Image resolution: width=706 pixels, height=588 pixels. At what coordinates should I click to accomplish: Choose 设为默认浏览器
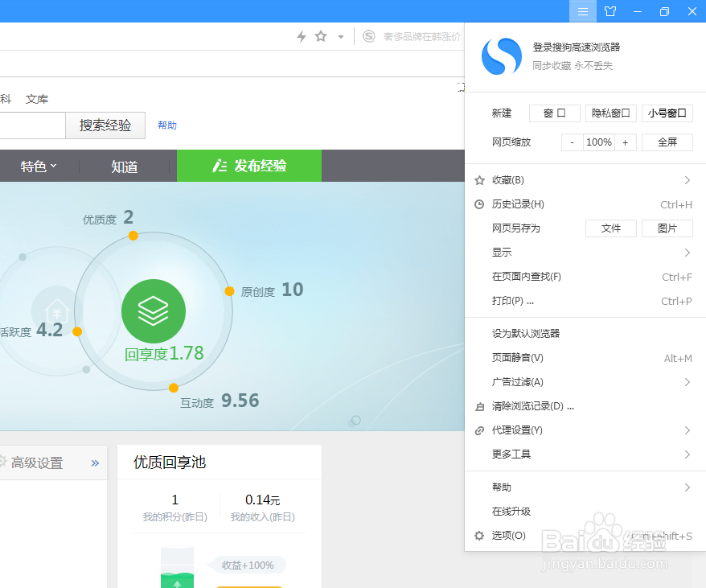click(585, 334)
